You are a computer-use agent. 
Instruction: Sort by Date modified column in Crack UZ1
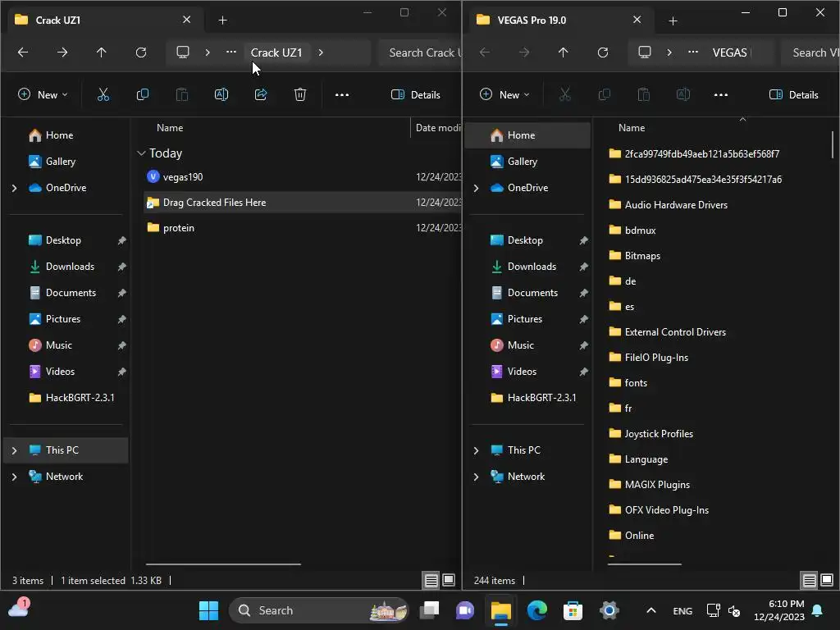438,128
